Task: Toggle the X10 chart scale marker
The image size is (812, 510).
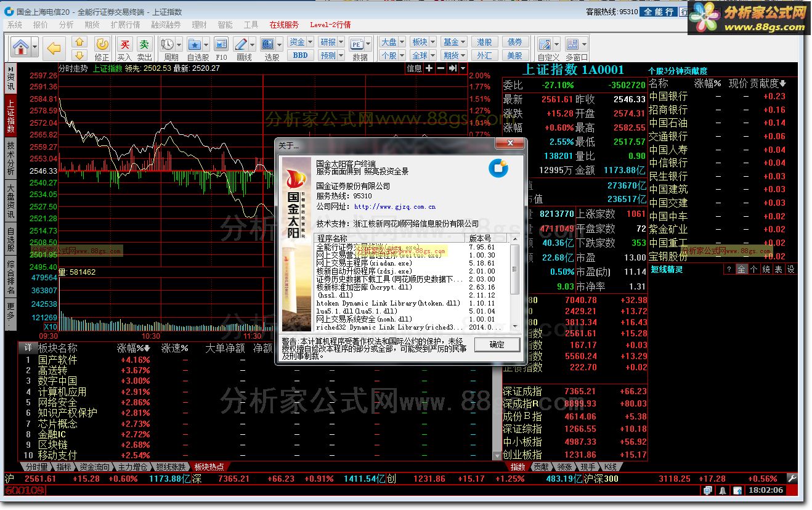Action: point(51,327)
